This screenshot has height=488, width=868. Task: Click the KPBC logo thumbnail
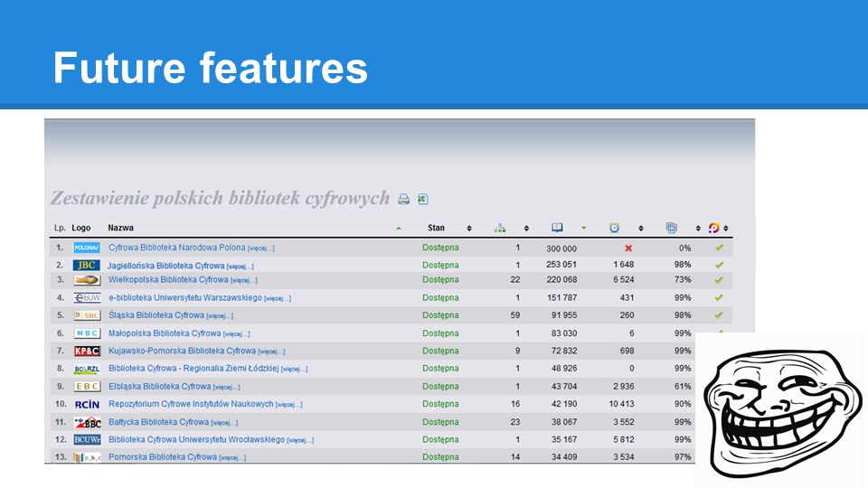tap(87, 351)
